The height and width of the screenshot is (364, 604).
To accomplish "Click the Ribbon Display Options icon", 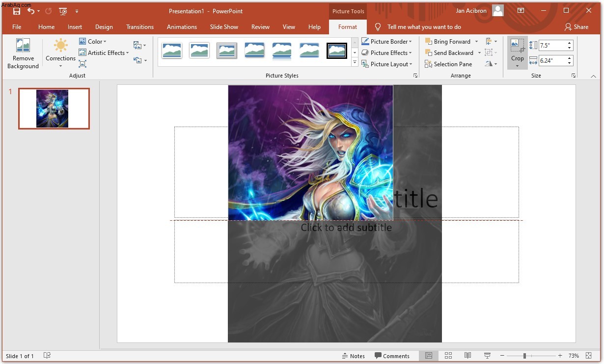I will [x=521, y=11].
